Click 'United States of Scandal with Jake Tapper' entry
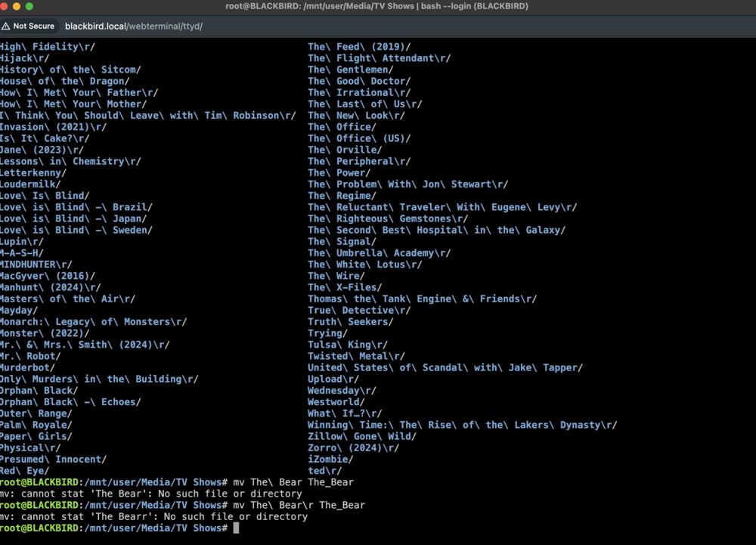 click(445, 368)
